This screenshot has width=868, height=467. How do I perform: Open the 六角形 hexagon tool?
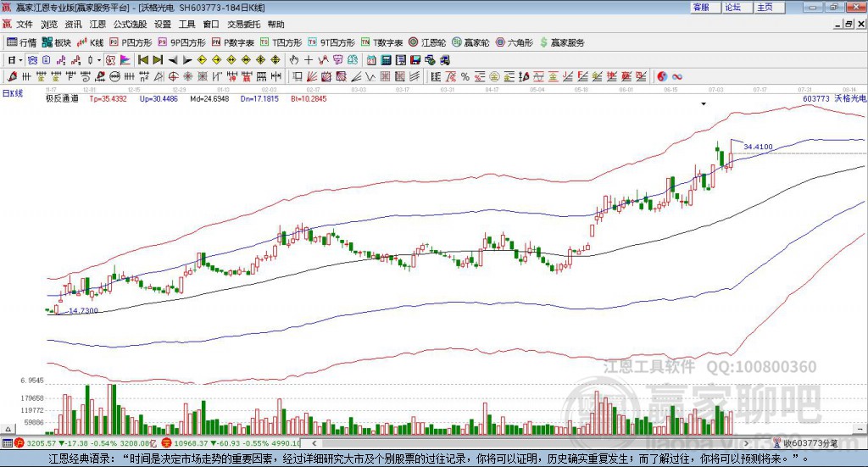[515, 42]
